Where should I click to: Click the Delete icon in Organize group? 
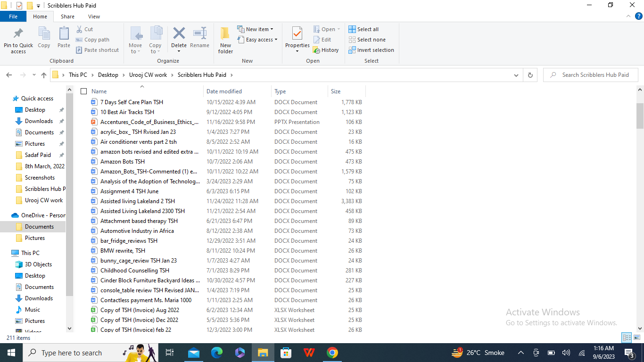pyautogui.click(x=179, y=34)
